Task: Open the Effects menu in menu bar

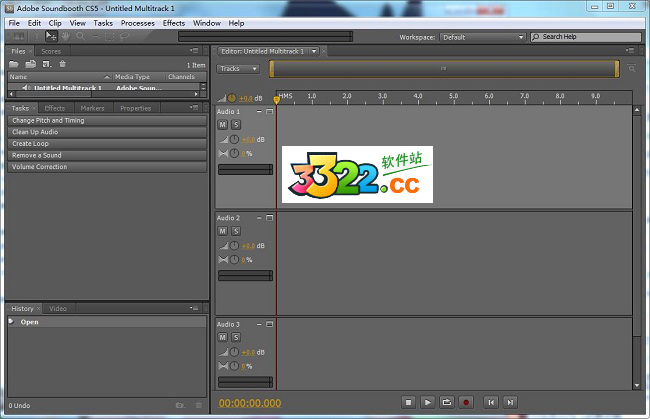Action: pyautogui.click(x=174, y=23)
